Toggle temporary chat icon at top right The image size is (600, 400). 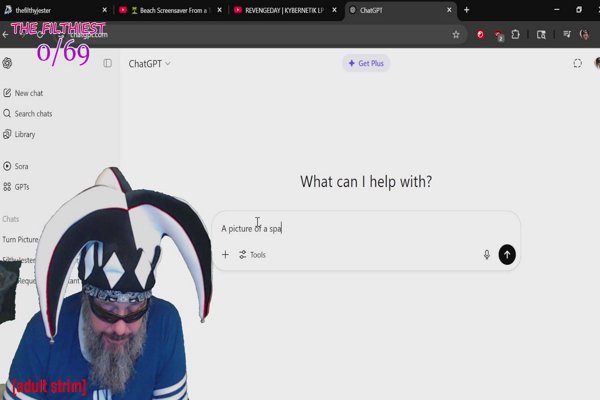(577, 63)
